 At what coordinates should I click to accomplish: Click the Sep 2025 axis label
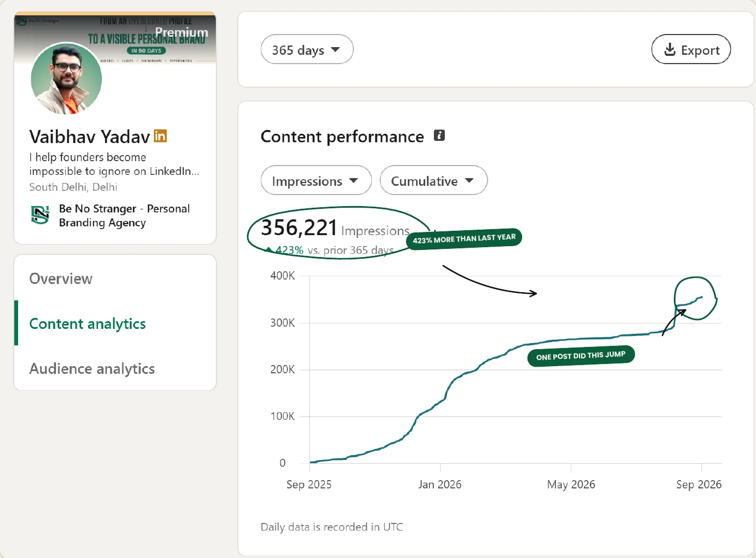(309, 485)
